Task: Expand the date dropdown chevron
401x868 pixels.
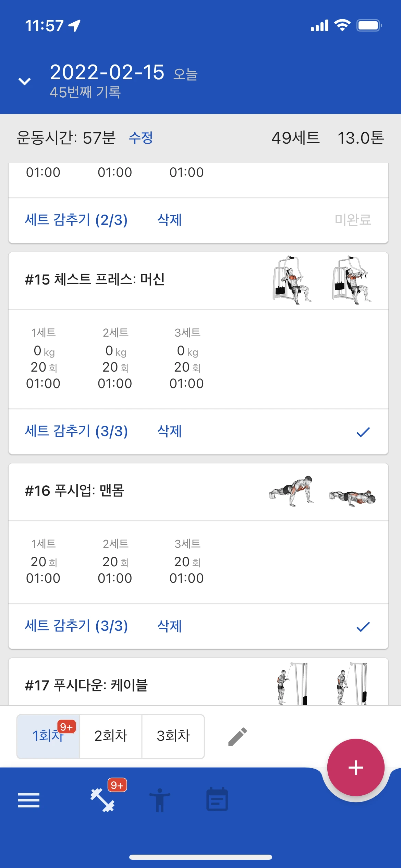Action: (x=24, y=81)
